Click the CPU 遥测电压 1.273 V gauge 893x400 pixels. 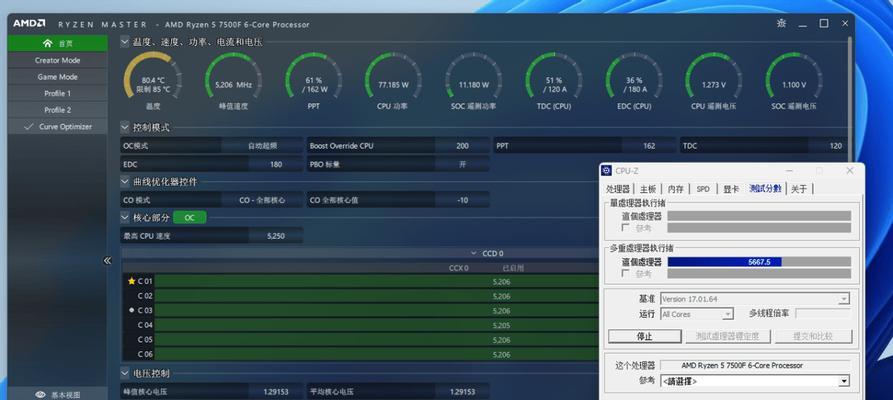[x=714, y=79]
